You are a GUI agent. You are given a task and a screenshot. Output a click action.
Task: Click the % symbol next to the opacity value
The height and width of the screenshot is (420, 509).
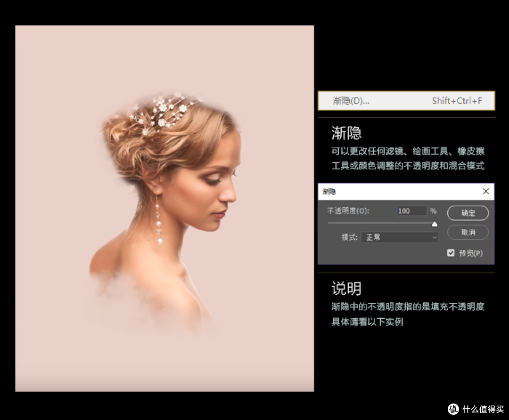433,210
